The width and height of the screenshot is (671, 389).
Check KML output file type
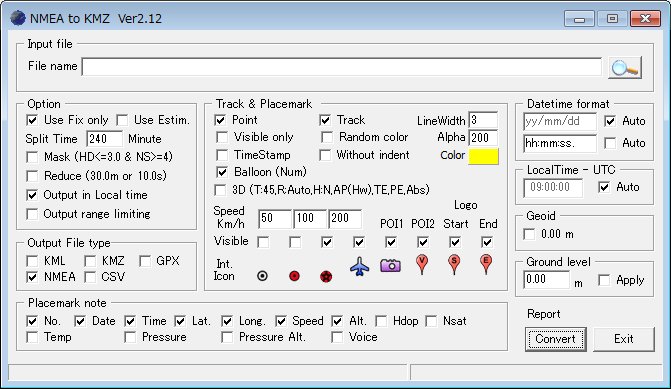coord(32,261)
